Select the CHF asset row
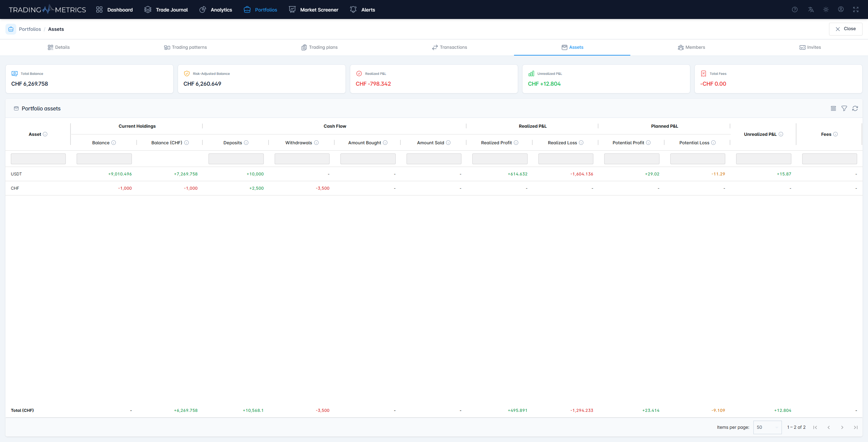Viewport: 868px width, 442px height. (434, 188)
